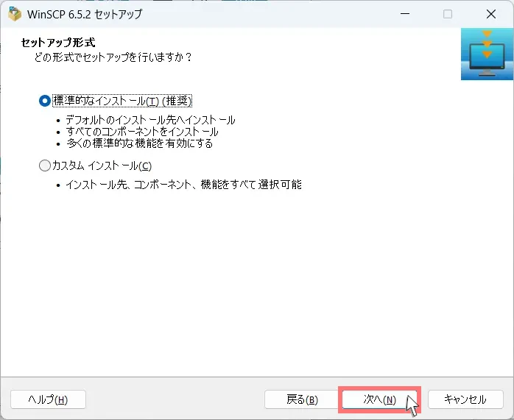The width and height of the screenshot is (514, 420).
Task: Click bullet デフォルトのインストール先へインストール
Action: tap(150, 120)
